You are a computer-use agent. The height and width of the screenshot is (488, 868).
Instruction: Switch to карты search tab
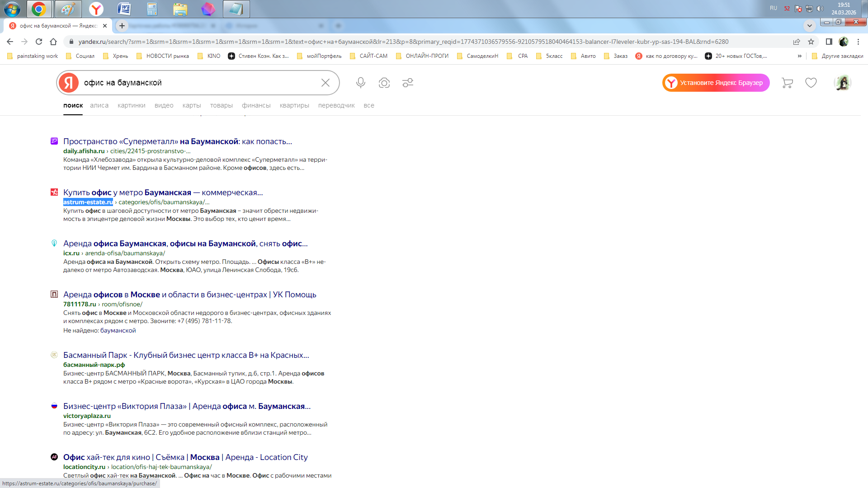(x=192, y=105)
